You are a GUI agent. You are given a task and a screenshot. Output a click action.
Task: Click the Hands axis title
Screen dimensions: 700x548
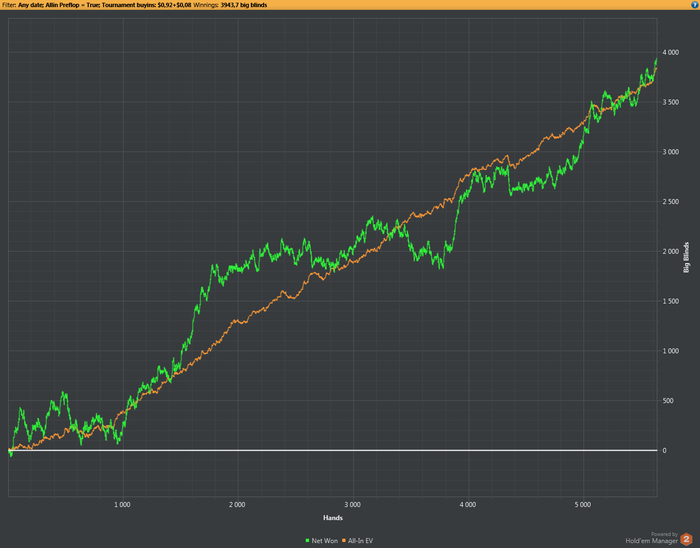tap(333, 518)
